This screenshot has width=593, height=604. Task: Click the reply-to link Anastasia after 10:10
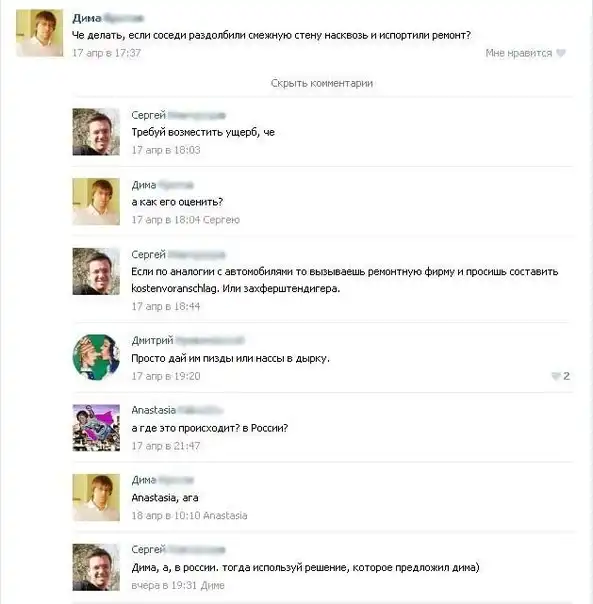(225, 515)
